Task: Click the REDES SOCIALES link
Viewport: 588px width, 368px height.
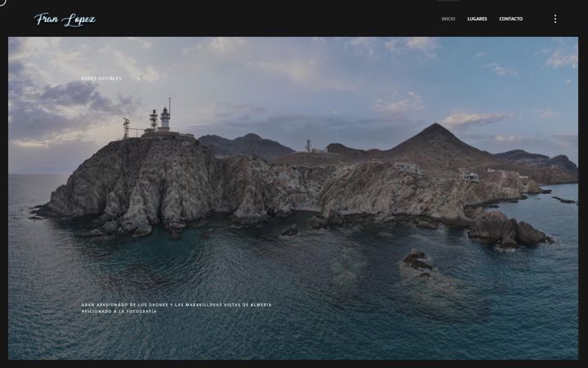Action: click(x=101, y=79)
